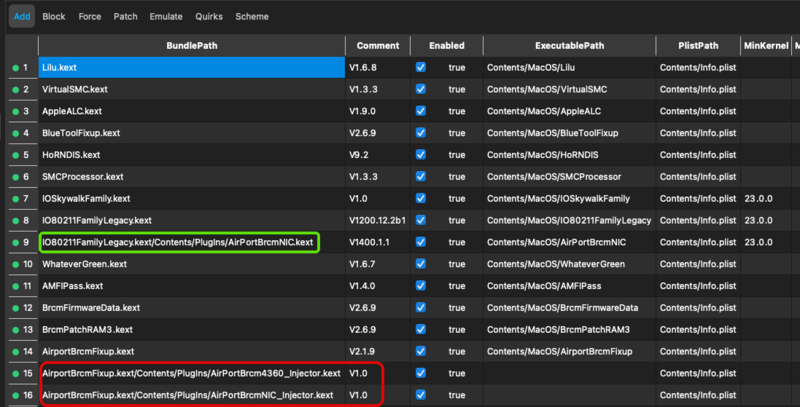
Task: Select the AMFIPass.kext bundle path
Action: (x=192, y=286)
